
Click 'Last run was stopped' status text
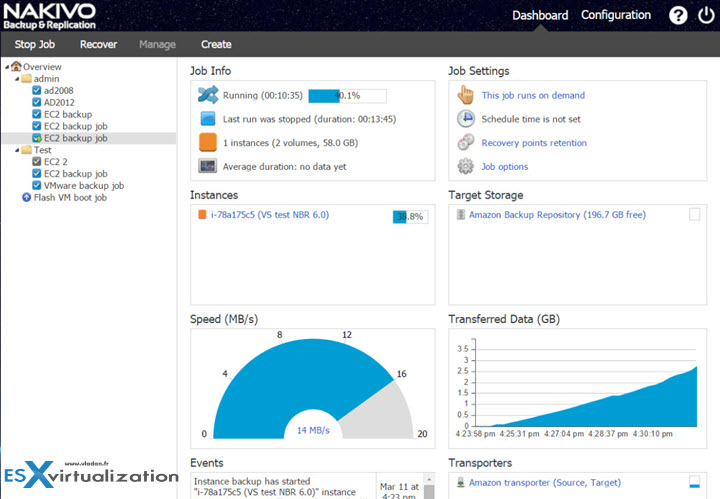pos(309,119)
